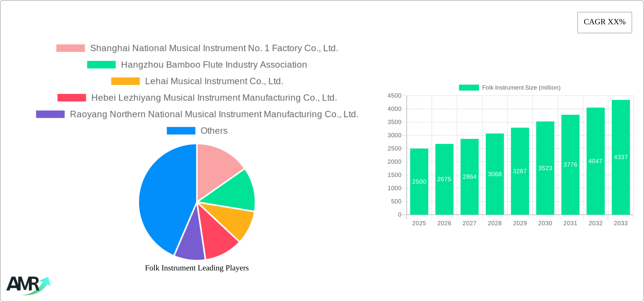Click the 2033 x-axis label
The image size is (644, 302).
(x=621, y=223)
